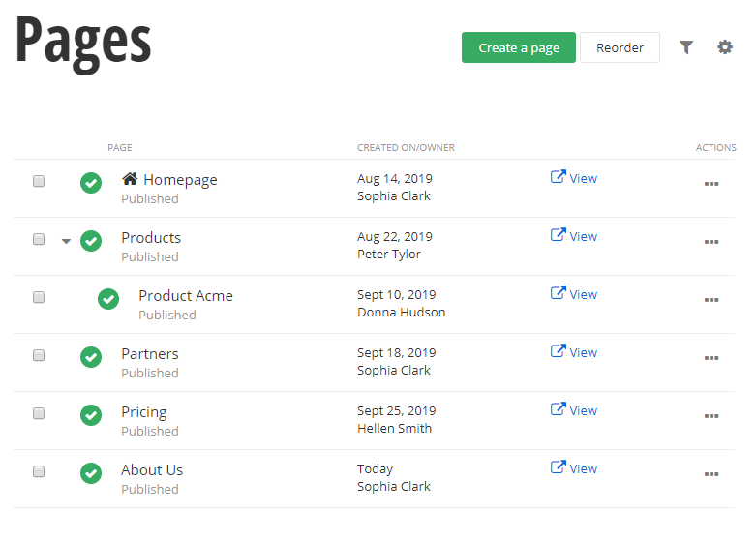This screenshot has width=756, height=541.
Task: Click Homepage published status checkmark icon
Action: (x=91, y=183)
